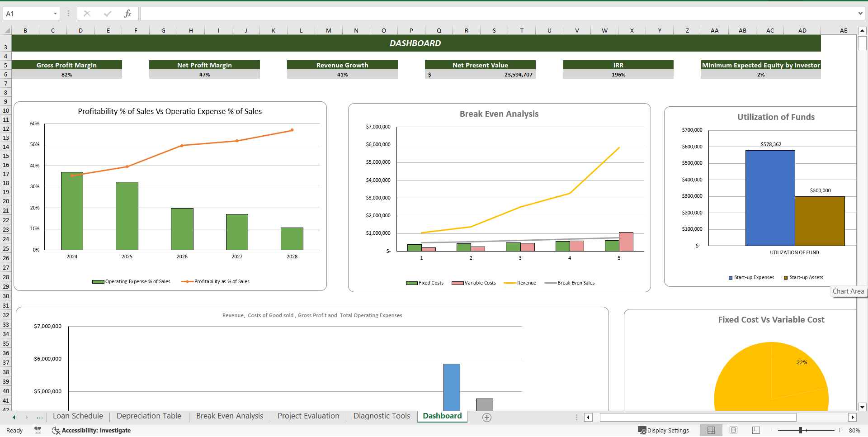This screenshot has width=868, height=437.
Task: Select the Dashboard sheet tab
Action: click(442, 416)
